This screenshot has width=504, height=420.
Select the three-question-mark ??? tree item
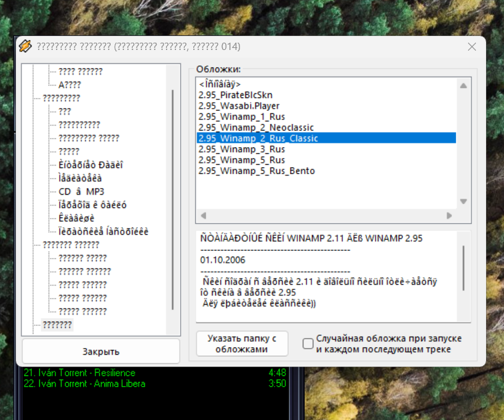point(65,111)
